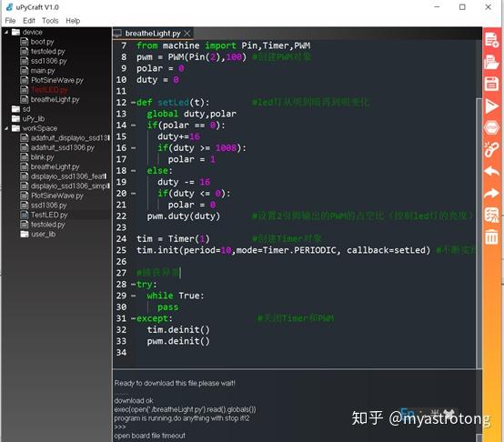Fold the try block at line 28
This screenshot has width=504, height=442.
click(x=133, y=285)
